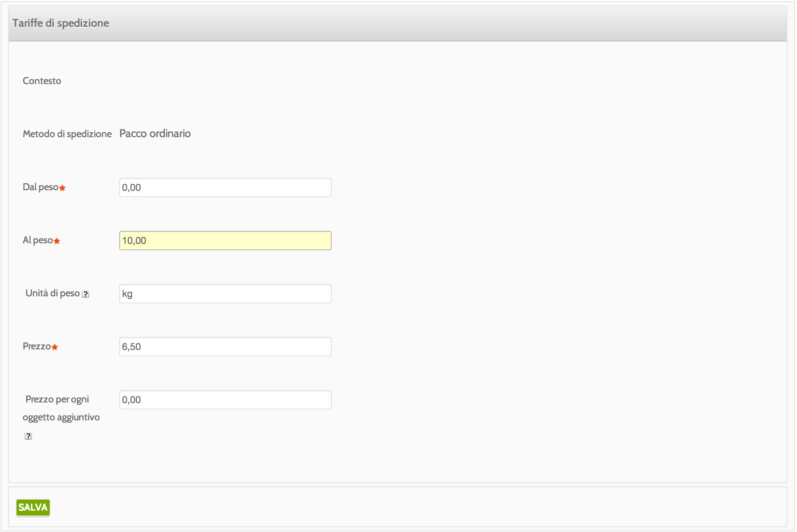This screenshot has width=797, height=532.
Task: Select the Unità di peso kg field
Action: [x=225, y=294]
